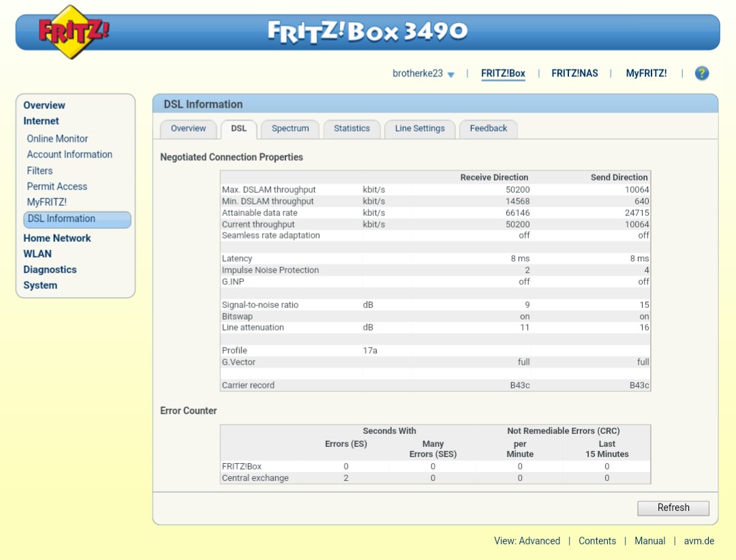Open the Manual footer link
Image resolution: width=736 pixels, height=560 pixels.
(x=649, y=541)
